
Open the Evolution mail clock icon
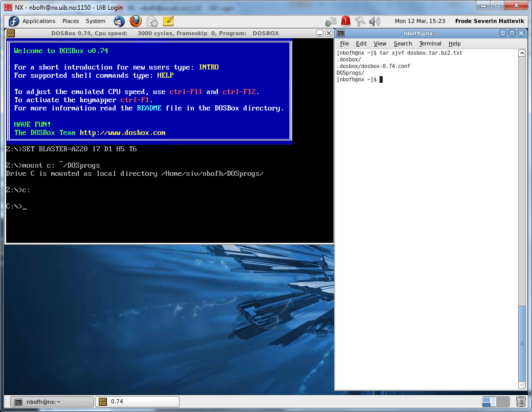152,21
